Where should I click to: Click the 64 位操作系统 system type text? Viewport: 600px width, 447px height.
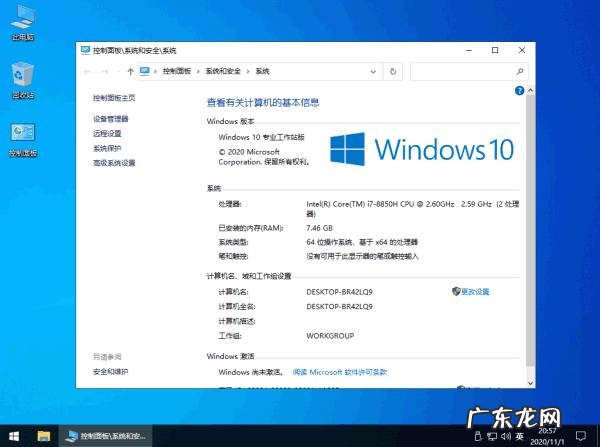coord(362,242)
